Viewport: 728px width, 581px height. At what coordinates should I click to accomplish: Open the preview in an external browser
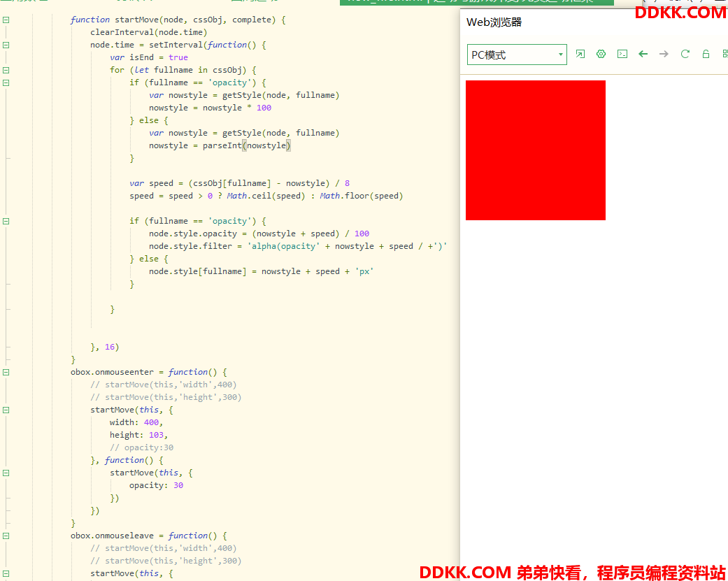pos(580,54)
